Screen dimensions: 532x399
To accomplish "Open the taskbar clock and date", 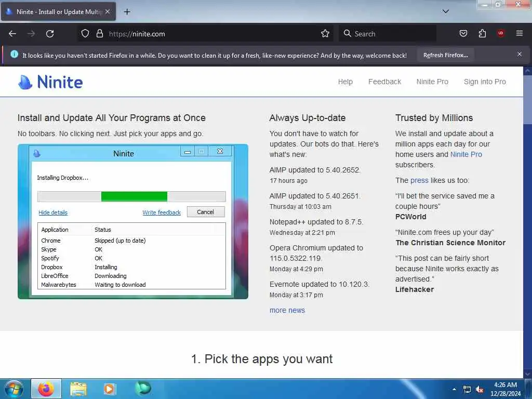I will [505, 389].
